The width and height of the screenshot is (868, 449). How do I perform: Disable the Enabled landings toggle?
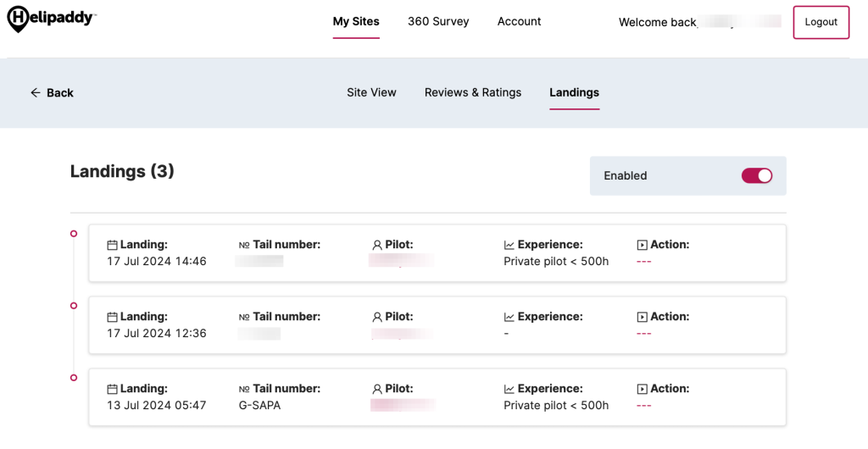point(757,175)
